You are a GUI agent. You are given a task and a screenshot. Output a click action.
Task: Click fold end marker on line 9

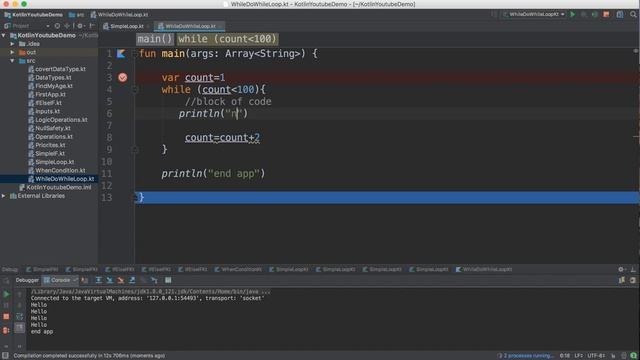click(x=135, y=150)
